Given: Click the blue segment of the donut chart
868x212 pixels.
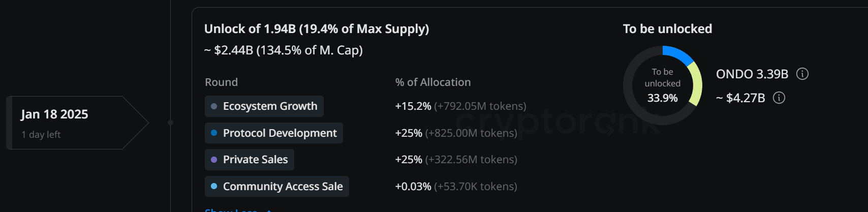Looking at the screenshot, I should [x=678, y=54].
